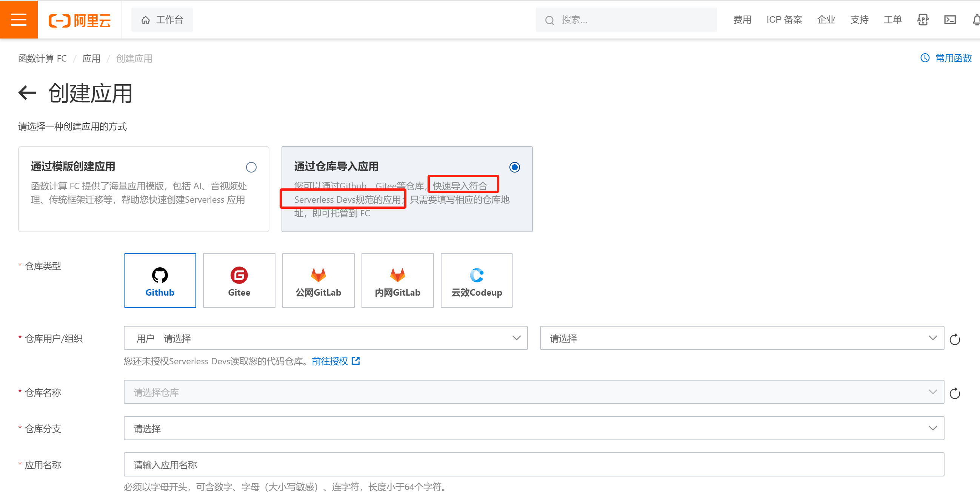Screen dimensions: 980x501
Task: Select the 公网GitLab repository type
Action: click(x=318, y=281)
